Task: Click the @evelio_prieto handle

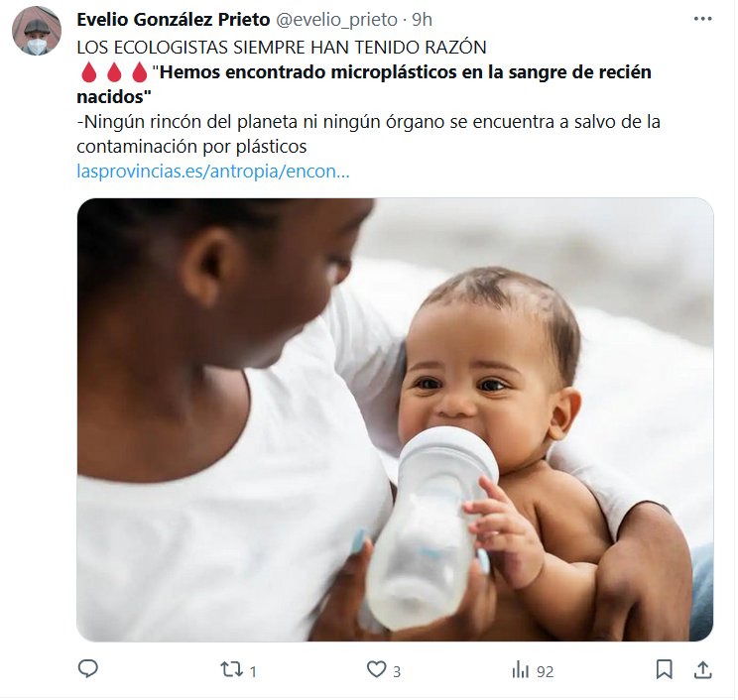Action: 336,19
